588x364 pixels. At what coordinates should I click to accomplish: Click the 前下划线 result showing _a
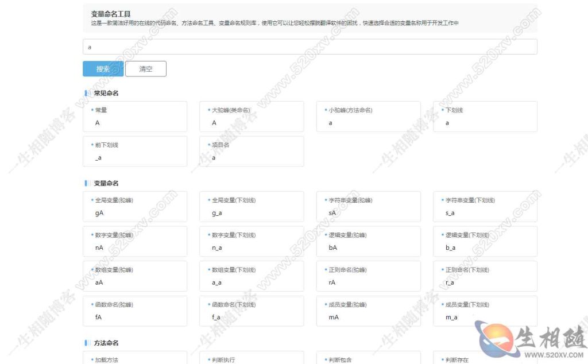pyautogui.click(x=135, y=151)
